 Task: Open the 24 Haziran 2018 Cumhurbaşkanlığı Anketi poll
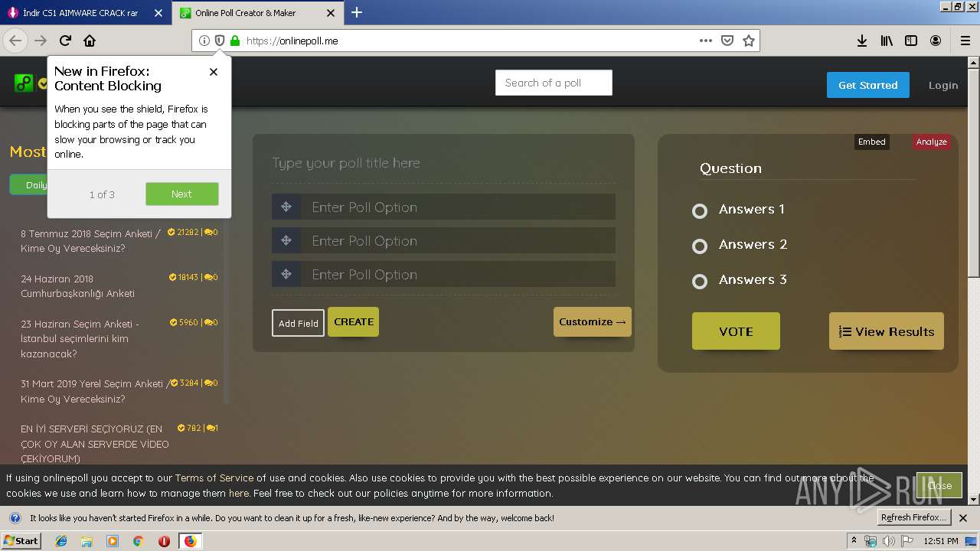click(x=77, y=286)
